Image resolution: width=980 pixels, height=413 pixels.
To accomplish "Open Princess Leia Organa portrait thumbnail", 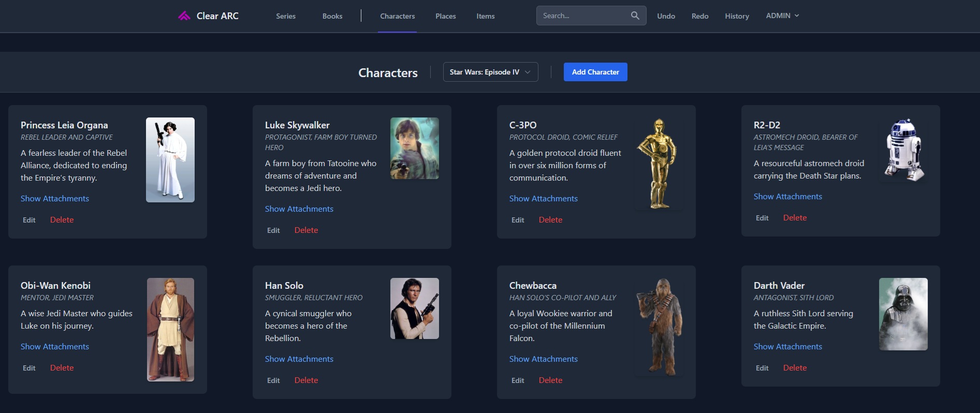I will 170,160.
